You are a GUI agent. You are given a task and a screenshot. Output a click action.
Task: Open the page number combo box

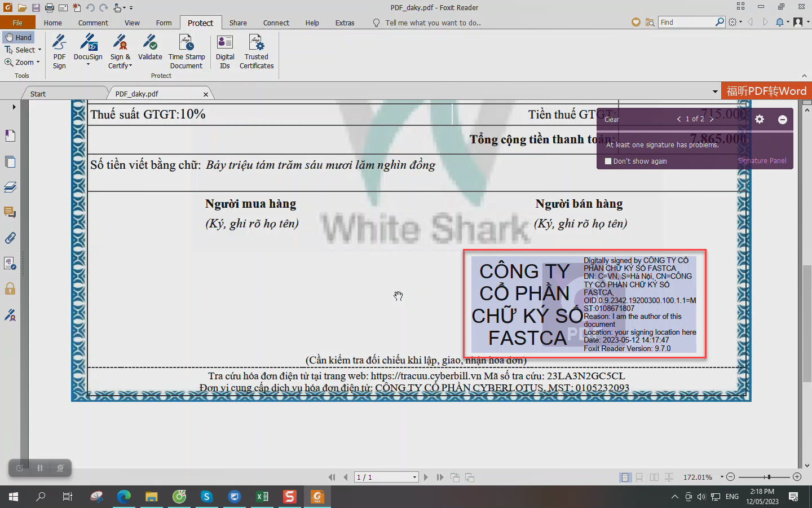click(386, 478)
